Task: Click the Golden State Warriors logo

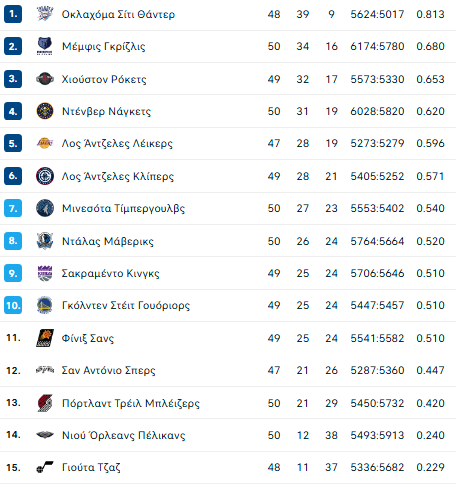Action: pos(45,305)
